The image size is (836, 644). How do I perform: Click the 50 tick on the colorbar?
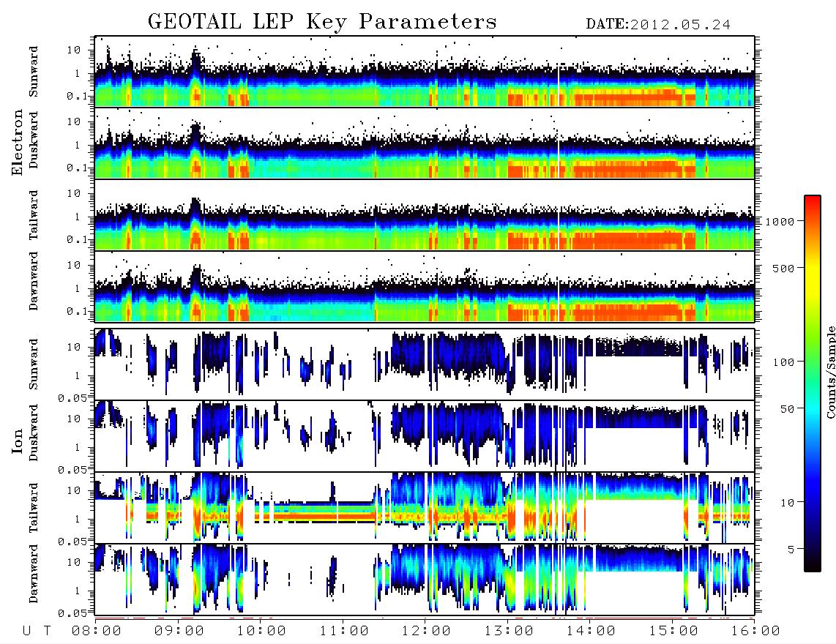[x=787, y=409]
